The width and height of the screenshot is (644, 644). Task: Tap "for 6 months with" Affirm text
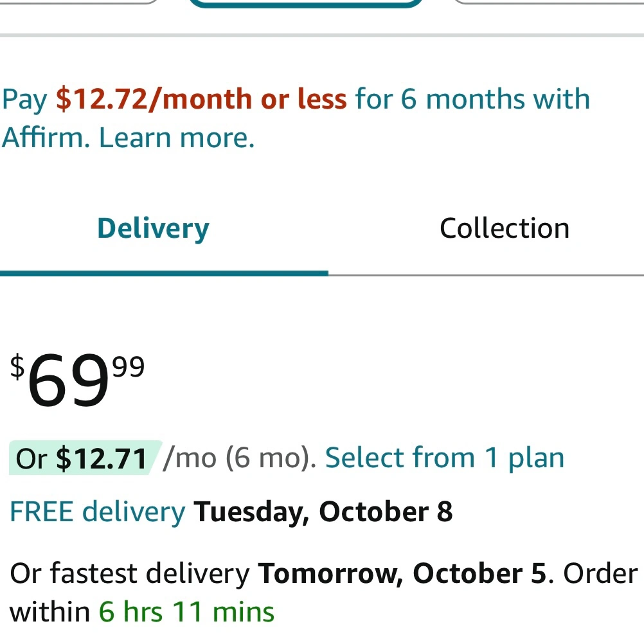[472, 99]
